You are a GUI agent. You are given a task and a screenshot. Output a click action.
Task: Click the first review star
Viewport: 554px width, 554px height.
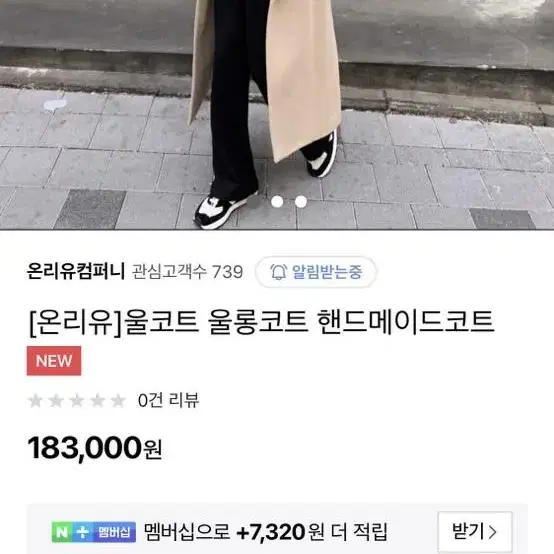pos(35,401)
